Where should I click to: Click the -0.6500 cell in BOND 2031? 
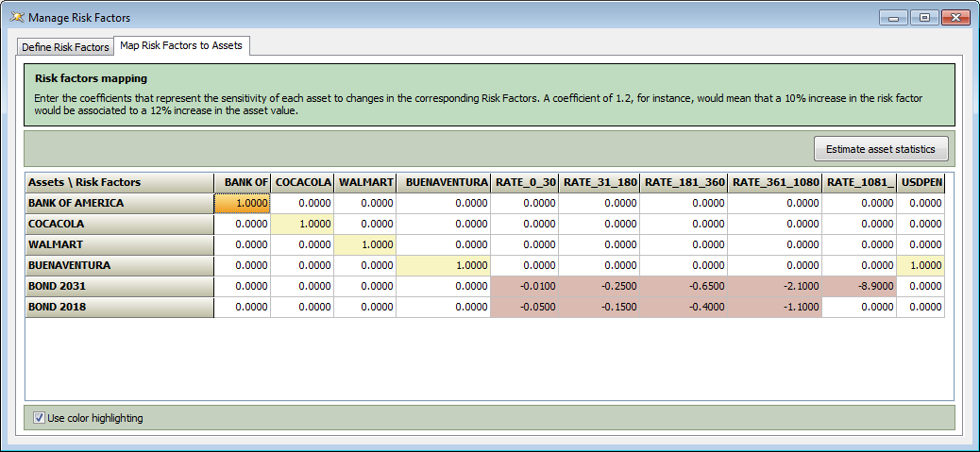(684, 287)
